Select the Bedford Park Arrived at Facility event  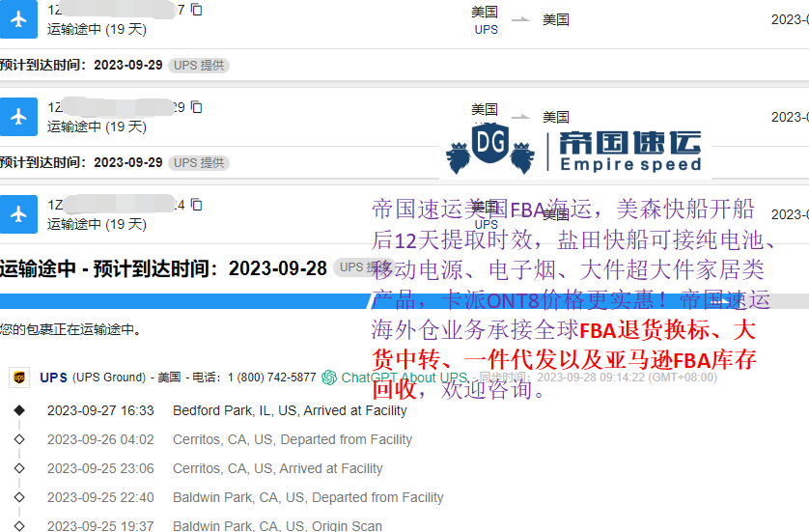290,410
